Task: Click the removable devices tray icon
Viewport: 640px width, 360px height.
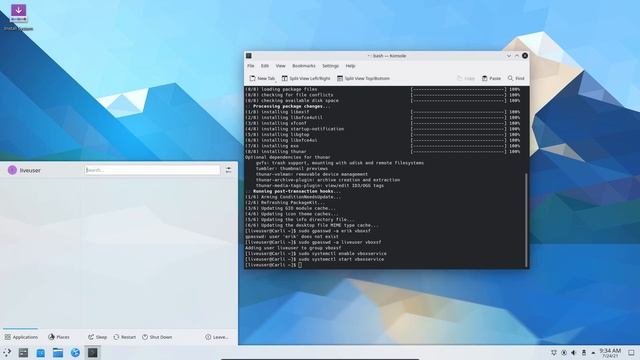Action: pyautogui.click(x=584, y=353)
